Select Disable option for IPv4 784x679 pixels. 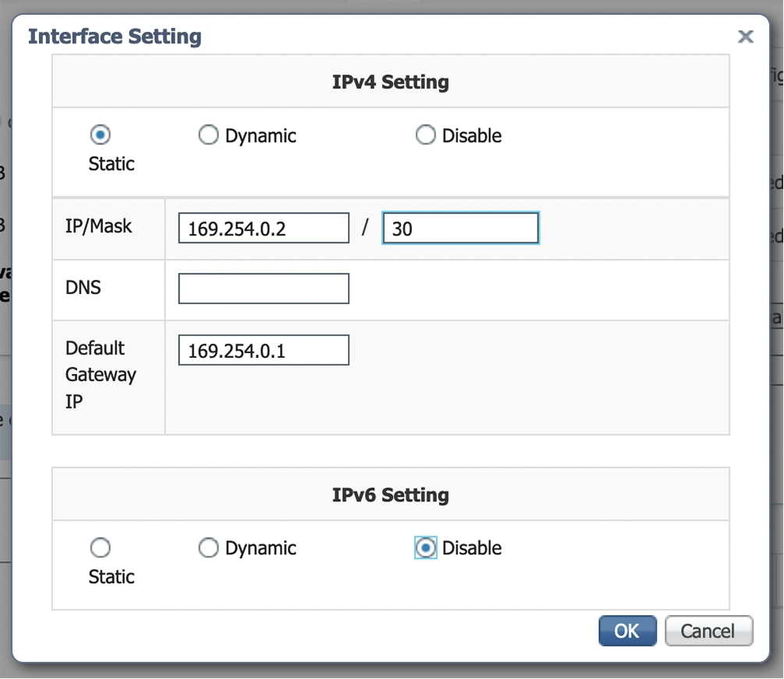425,136
